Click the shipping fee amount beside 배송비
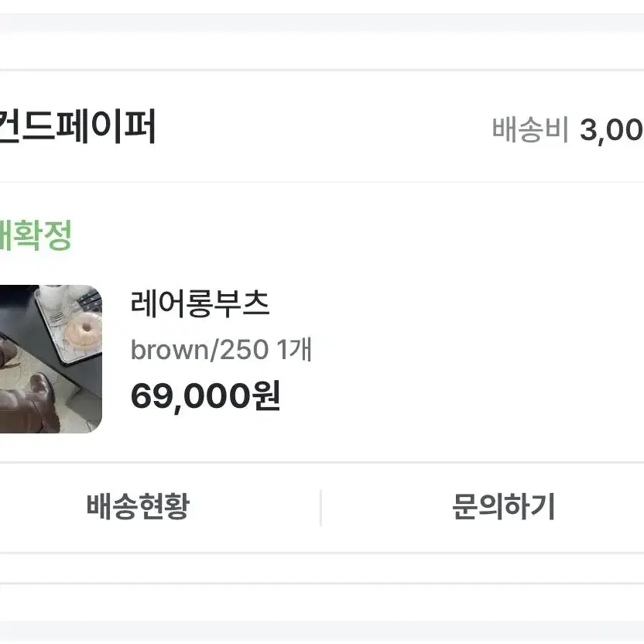The width and height of the screenshot is (644, 644). pyautogui.click(x=611, y=130)
